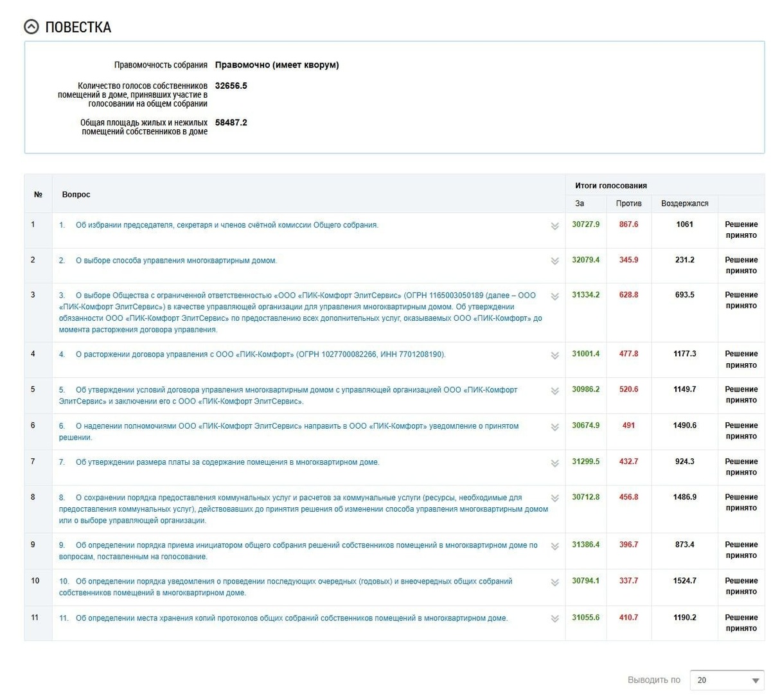Expand details chevron for question 2

pyautogui.click(x=554, y=262)
